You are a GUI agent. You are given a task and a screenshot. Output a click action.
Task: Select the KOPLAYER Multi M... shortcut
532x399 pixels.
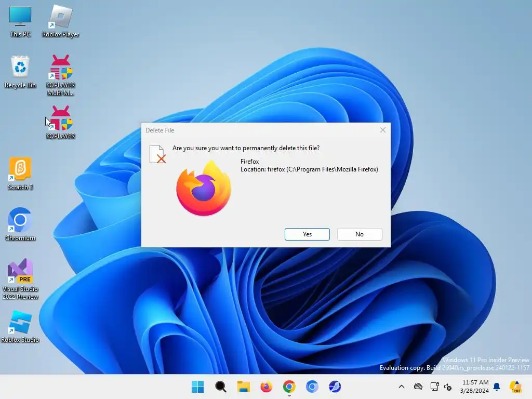coord(60,75)
